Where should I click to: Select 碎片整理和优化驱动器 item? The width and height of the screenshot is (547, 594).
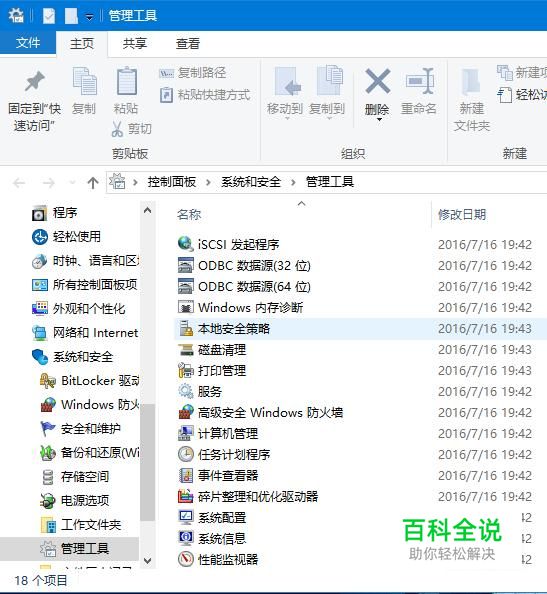click(x=258, y=497)
